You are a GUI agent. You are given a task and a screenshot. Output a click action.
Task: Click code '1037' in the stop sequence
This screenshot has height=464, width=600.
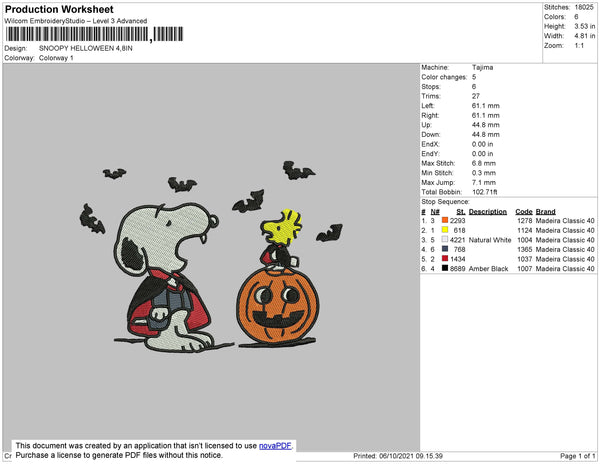pyautogui.click(x=525, y=259)
